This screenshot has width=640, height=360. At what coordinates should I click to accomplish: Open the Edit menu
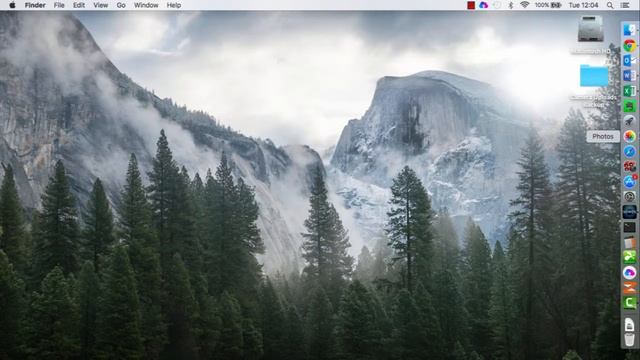(x=79, y=5)
